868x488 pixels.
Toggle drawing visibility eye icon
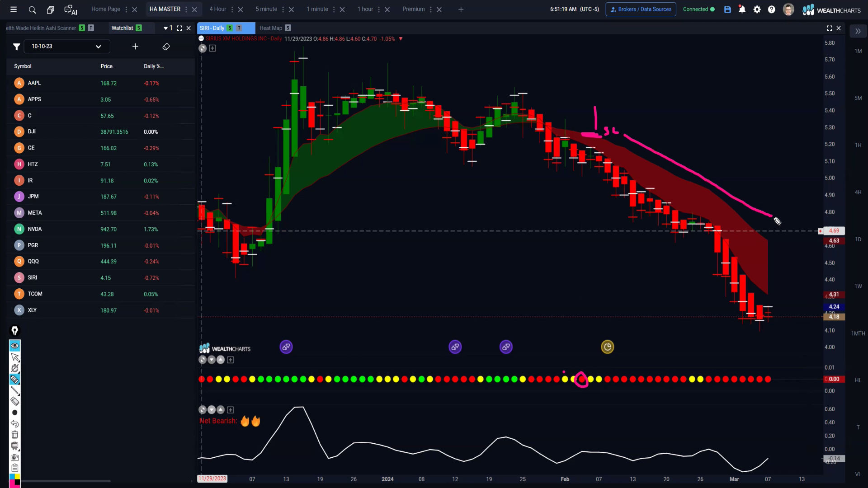coord(14,346)
